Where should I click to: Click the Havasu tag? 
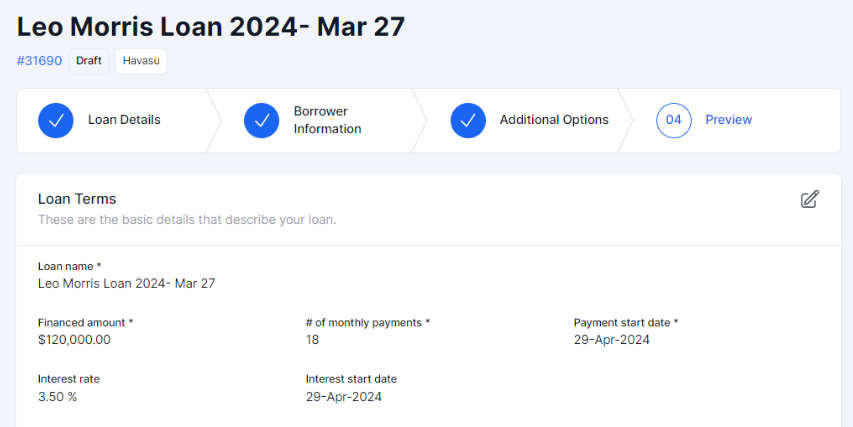point(141,61)
